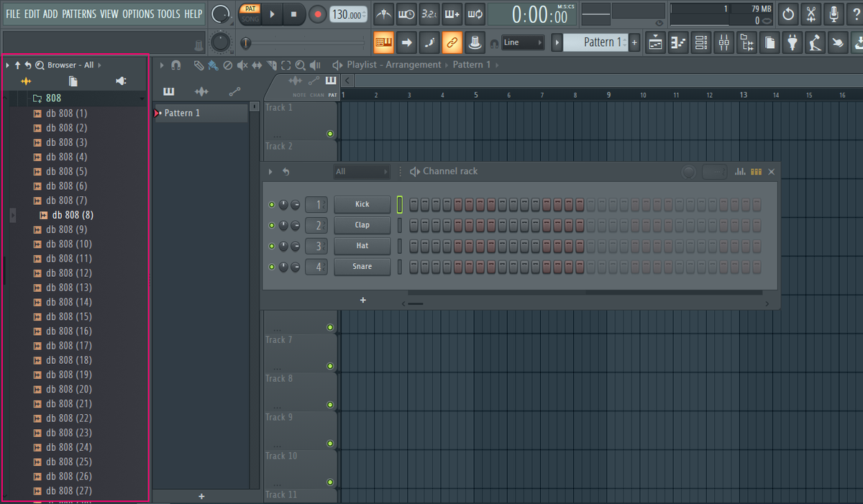Enable wait for input to start playing
Viewport: 863px width, 504px height.
click(x=406, y=14)
